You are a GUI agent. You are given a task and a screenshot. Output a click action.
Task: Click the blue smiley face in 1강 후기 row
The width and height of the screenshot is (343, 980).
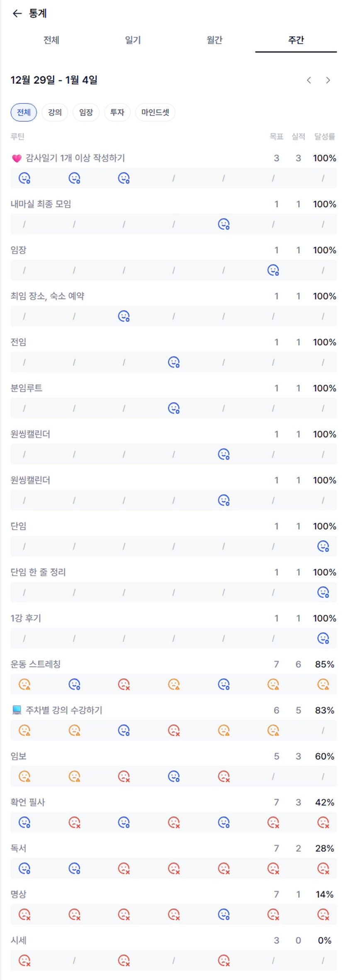tap(323, 638)
